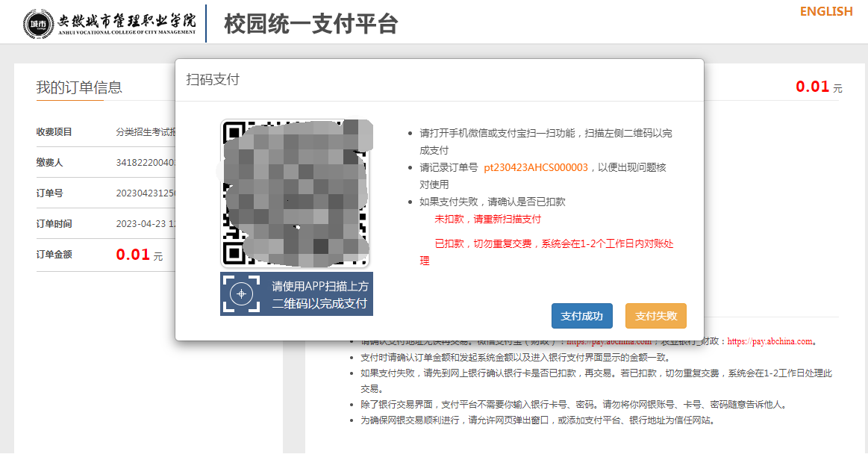Switch the site language via ENGLISH
868x463 pixels.
click(826, 12)
